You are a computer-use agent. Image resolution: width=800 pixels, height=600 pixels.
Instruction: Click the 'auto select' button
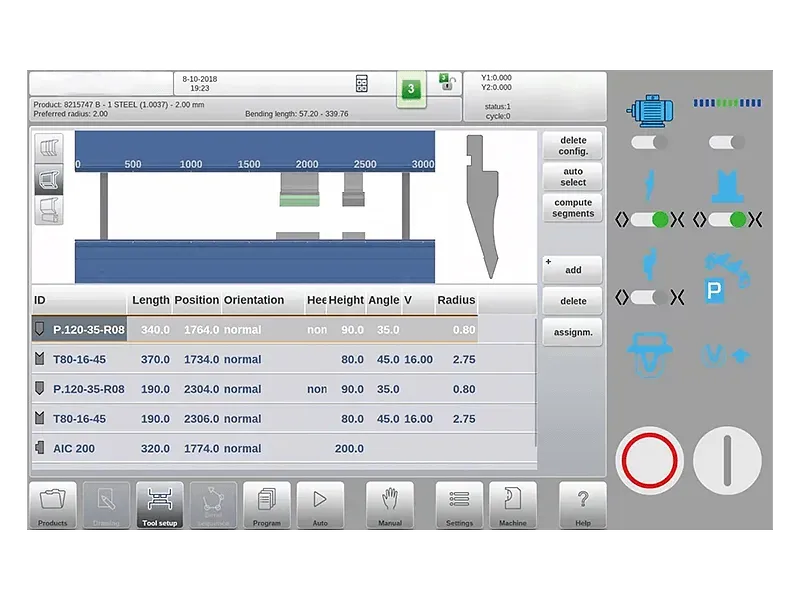573,177
